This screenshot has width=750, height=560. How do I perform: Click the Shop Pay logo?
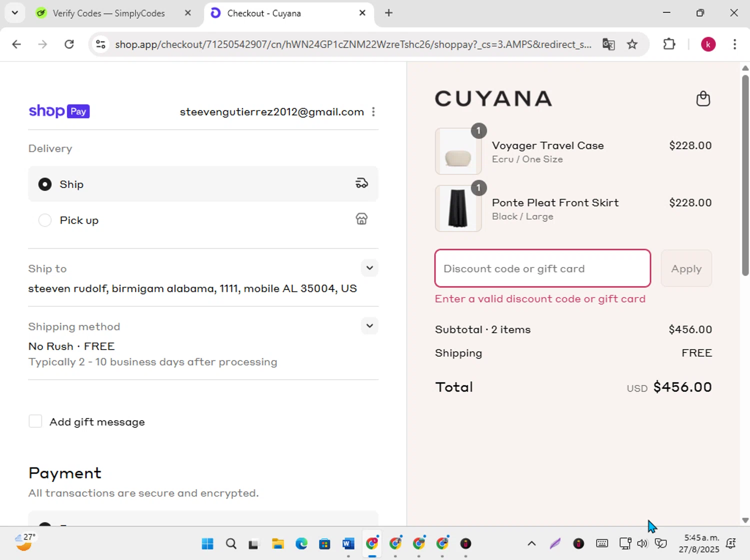59,111
